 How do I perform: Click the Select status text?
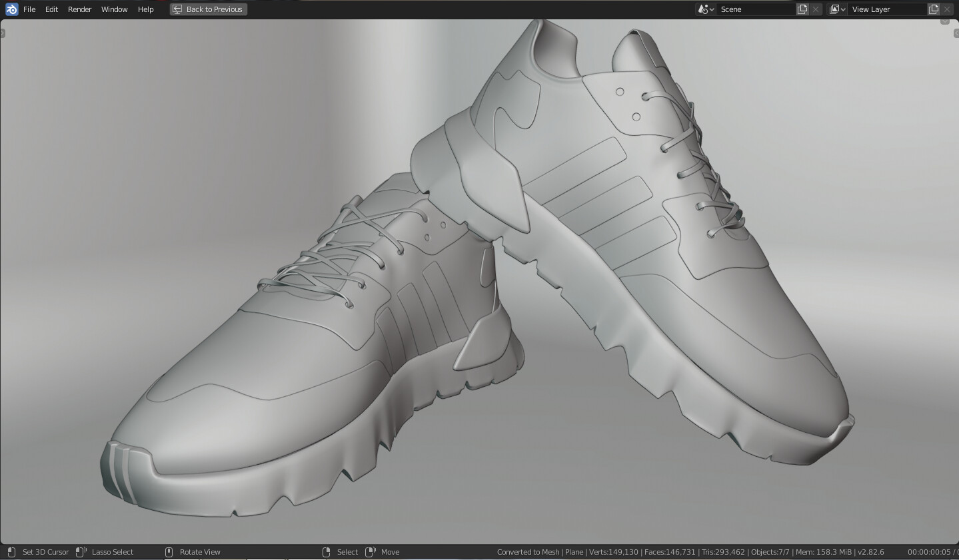347,552
